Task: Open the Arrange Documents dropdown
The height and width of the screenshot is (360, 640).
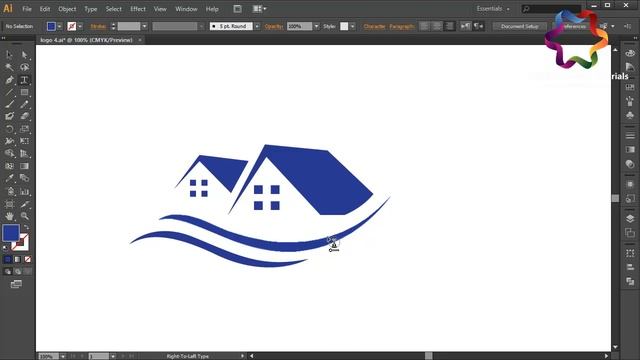Action: click(x=260, y=9)
